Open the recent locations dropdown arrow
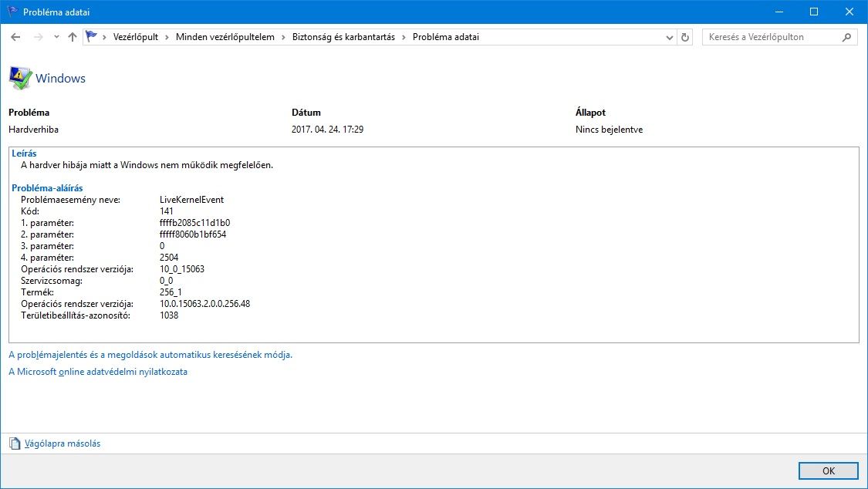868x489 pixels. (56, 37)
